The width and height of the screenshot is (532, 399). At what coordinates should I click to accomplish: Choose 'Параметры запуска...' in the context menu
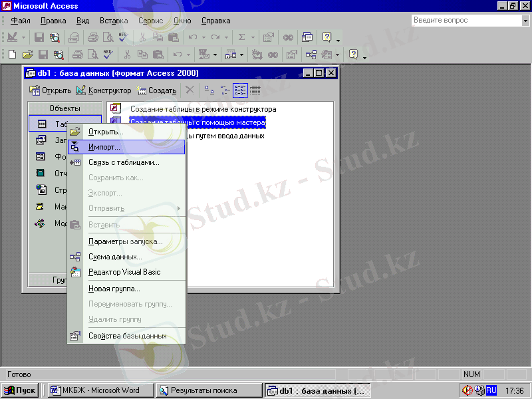coord(126,241)
